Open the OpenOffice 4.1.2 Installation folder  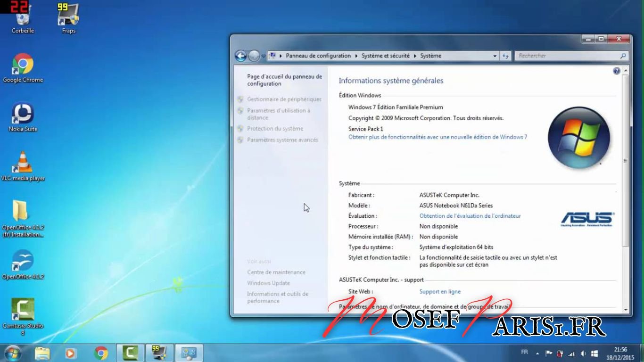[x=23, y=219]
